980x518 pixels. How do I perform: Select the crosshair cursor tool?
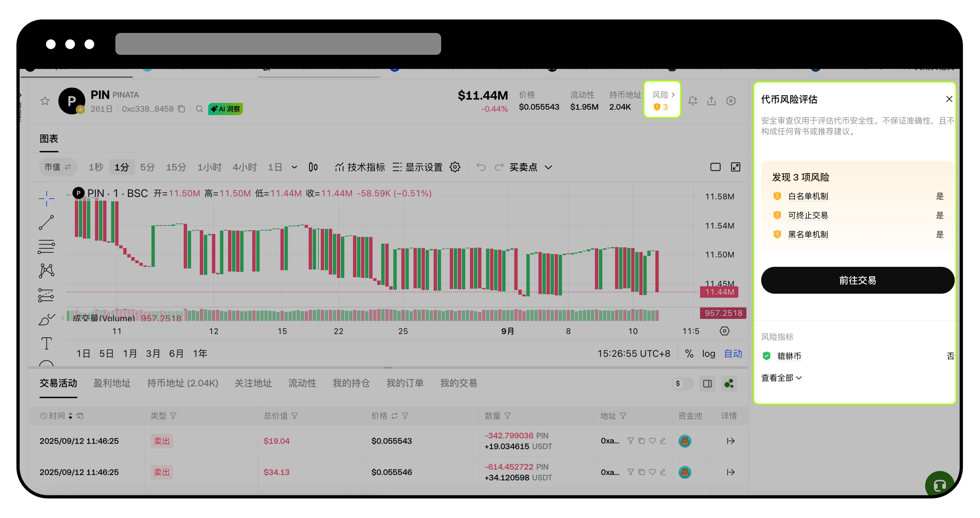(x=46, y=199)
